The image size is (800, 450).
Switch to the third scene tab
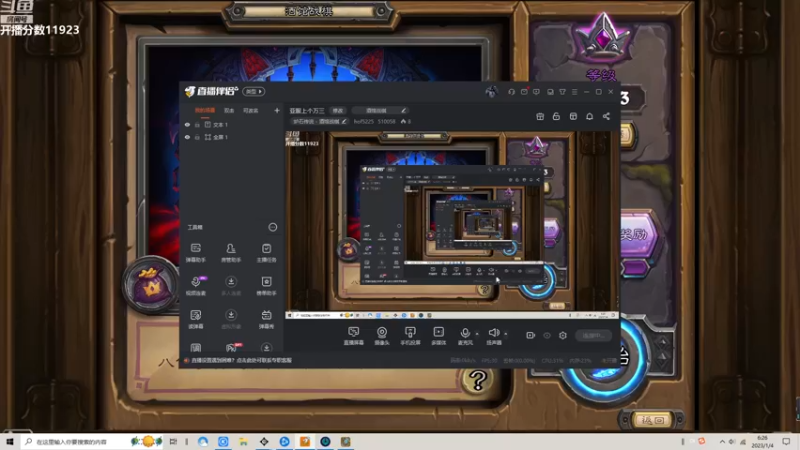point(251,110)
